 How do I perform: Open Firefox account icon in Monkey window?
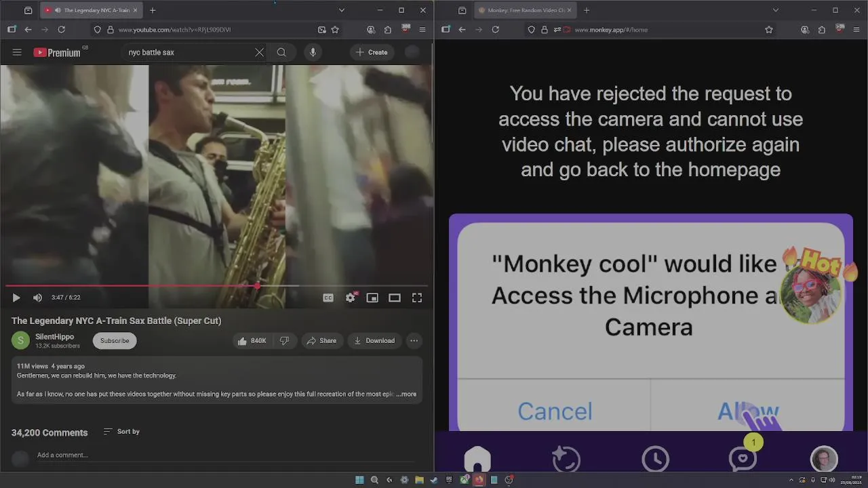[x=805, y=30]
